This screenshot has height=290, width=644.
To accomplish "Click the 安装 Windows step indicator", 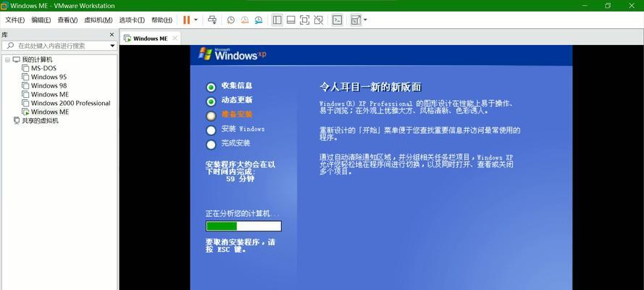I will [x=211, y=130].
